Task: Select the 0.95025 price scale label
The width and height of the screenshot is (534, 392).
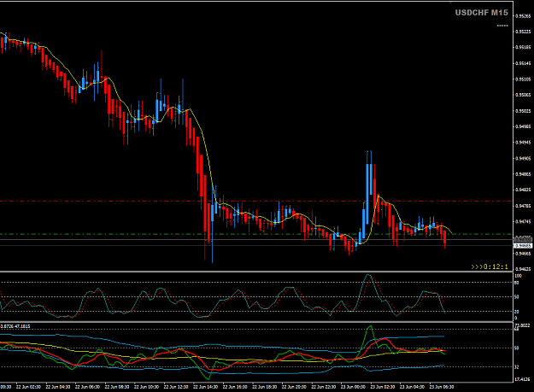Action: pos(524,111)
